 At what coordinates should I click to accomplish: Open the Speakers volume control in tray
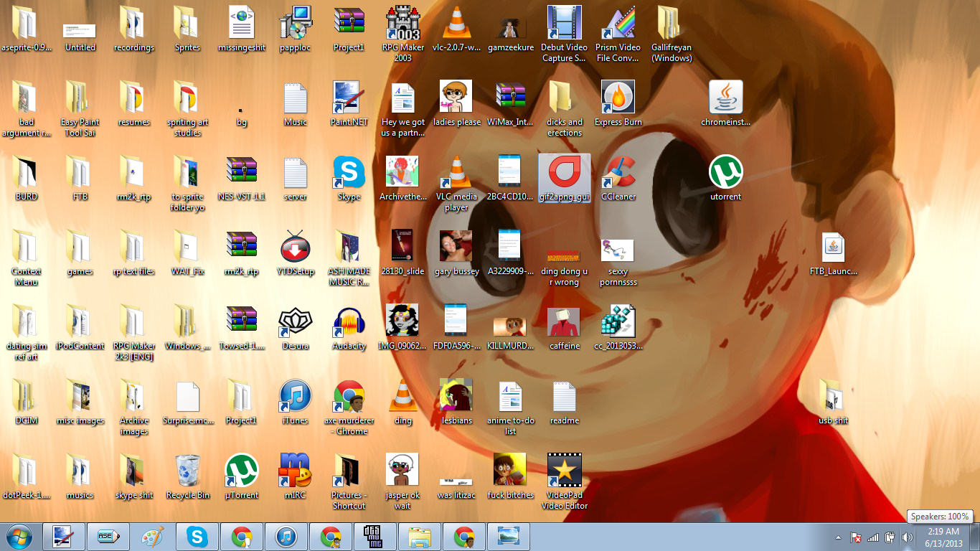tap(908, 537)
